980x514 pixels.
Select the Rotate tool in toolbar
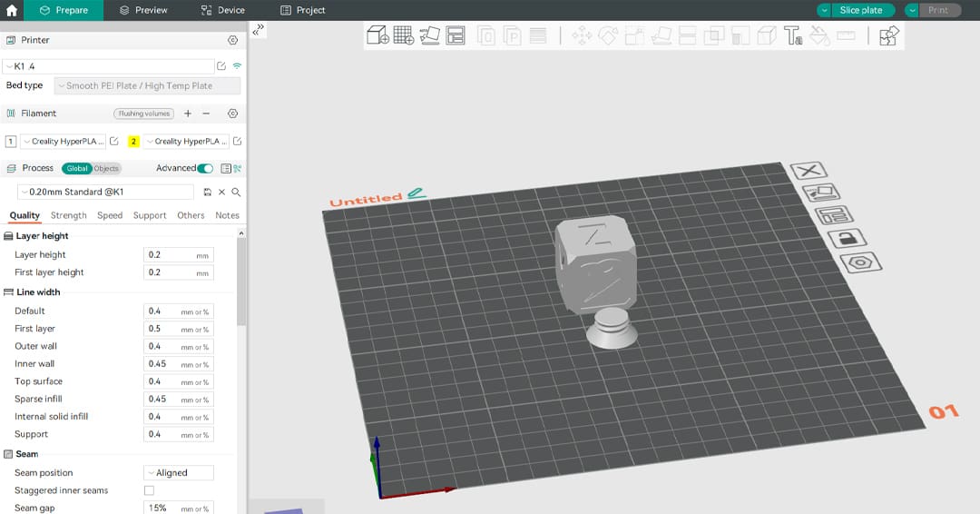(608, 35)
